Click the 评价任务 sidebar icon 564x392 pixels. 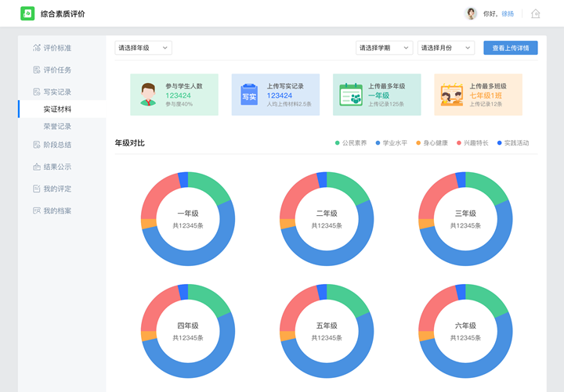tap(37, 70)
